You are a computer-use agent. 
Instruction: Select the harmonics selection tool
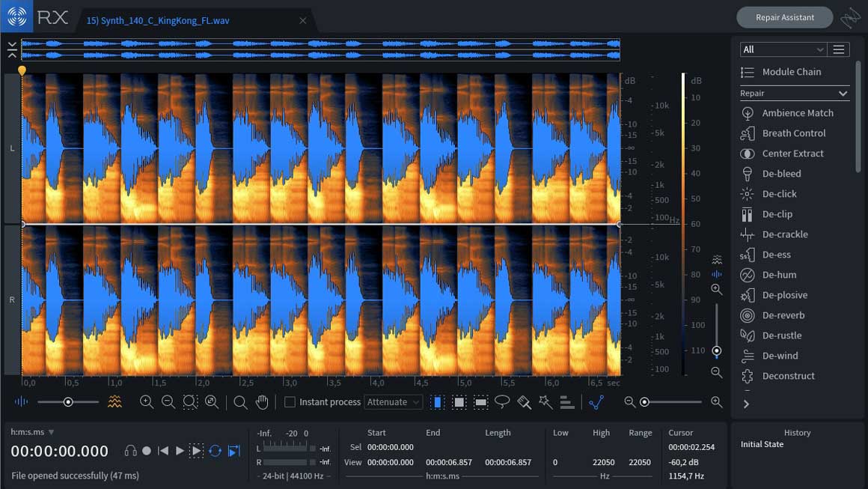coord(567,402)
